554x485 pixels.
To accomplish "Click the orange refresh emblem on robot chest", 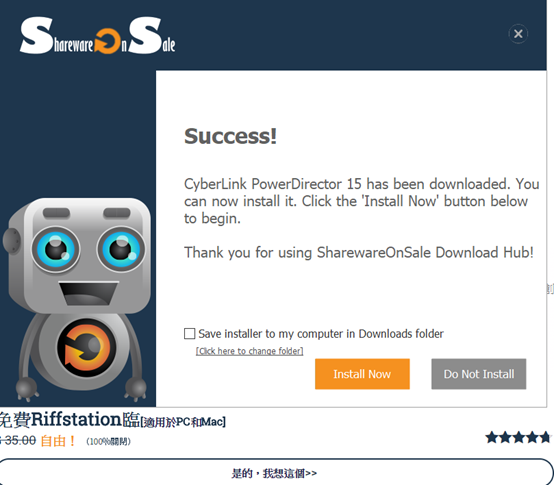I will click(86, 348).
